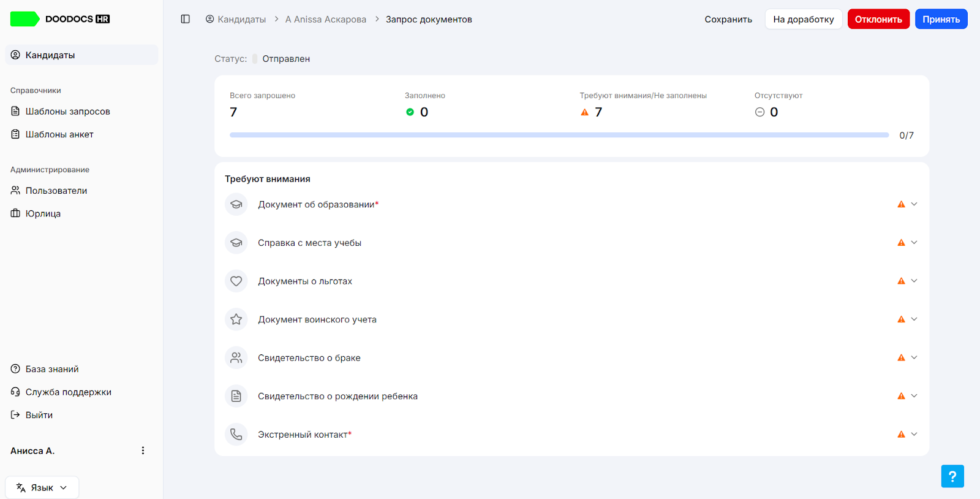980x499 pixels.
Task: Expand the Справка с места учебы chevron
Action: [914, 243]
